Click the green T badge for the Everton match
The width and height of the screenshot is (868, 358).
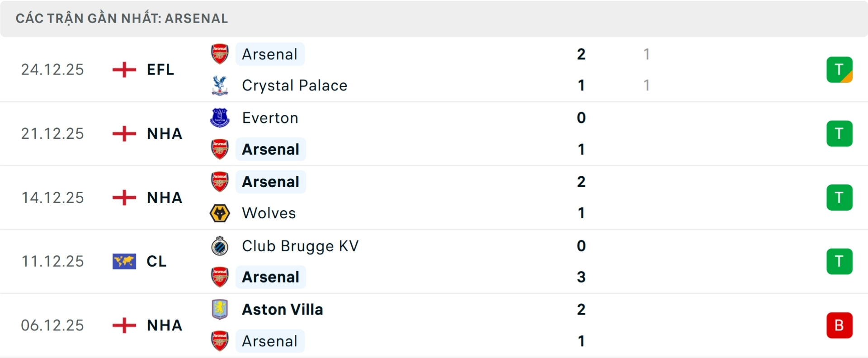click(840, 133)
